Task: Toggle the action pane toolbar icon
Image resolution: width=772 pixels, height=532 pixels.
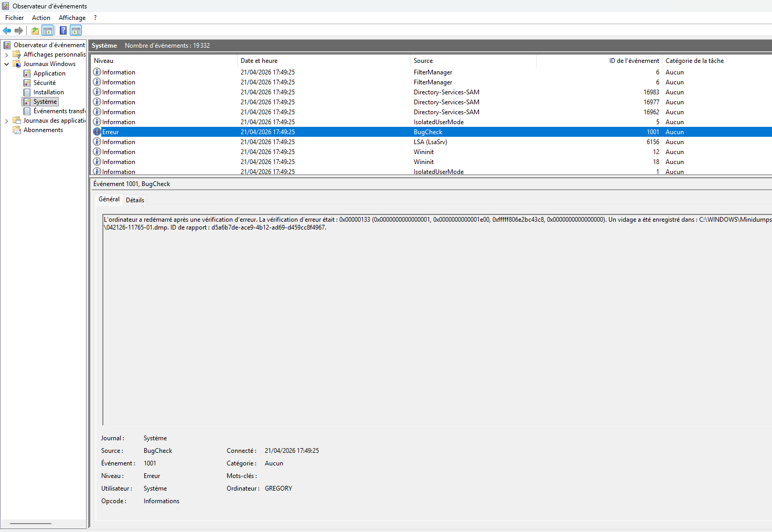Action: coord(76,30)
